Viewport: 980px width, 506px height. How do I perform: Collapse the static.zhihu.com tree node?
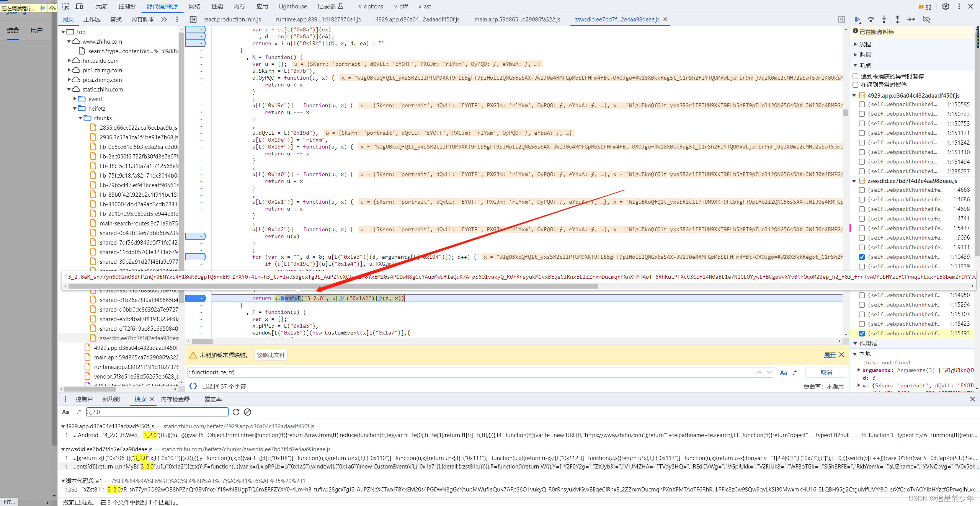point(69,89)
